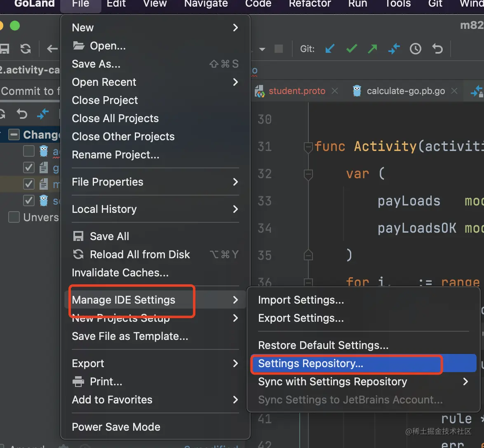The image size is (484, 448).
Task: Choose Restore Default Settings...
Action: pos(363,345)
